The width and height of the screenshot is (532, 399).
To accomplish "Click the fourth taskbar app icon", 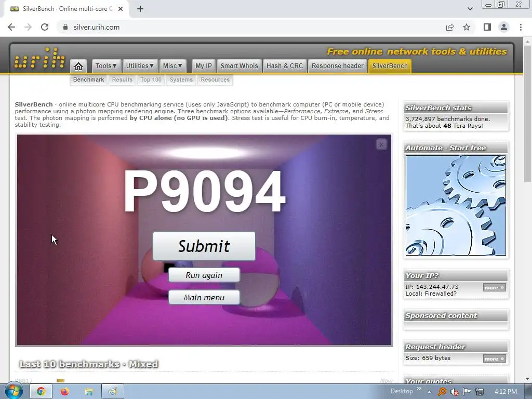I will tap(113, 392).
